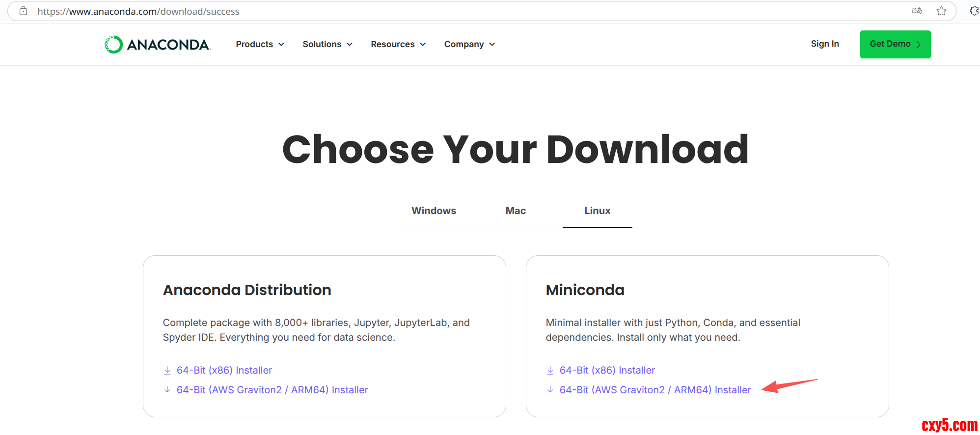980x435 pixels.
Task: Download Miniconda AWS Graviton2 / ARM64 Installer
Action: 655,390
